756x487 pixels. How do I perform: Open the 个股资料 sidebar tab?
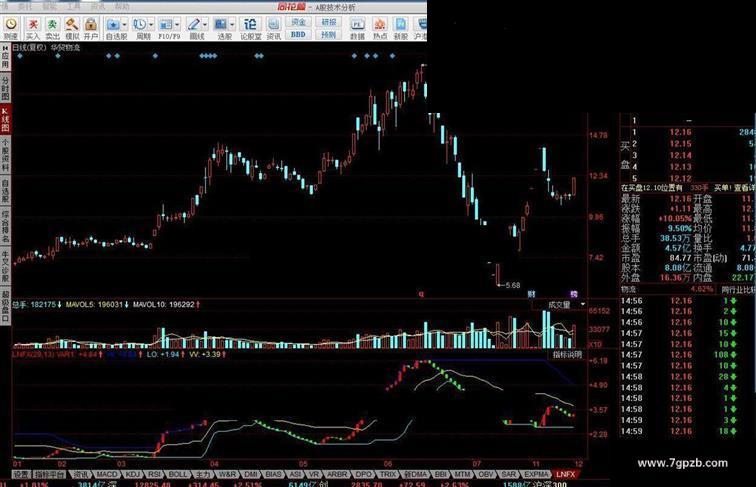5,156
